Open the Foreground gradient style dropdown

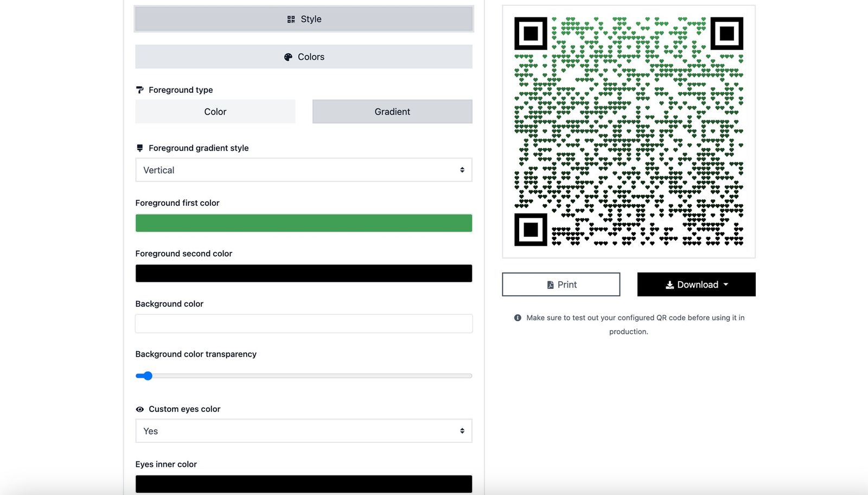(304, 170)
